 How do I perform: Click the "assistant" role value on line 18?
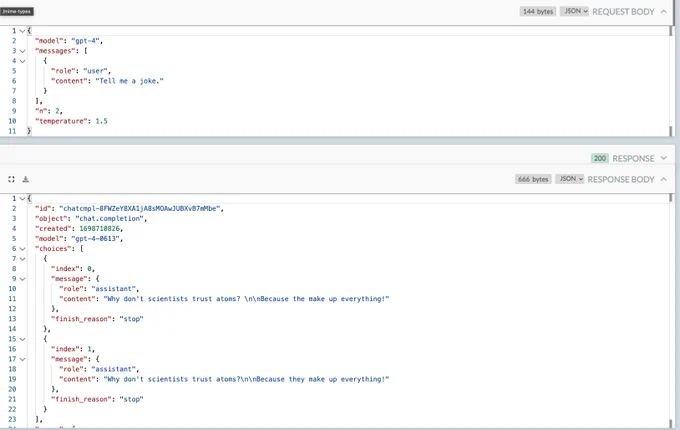(x=113, y=369)
